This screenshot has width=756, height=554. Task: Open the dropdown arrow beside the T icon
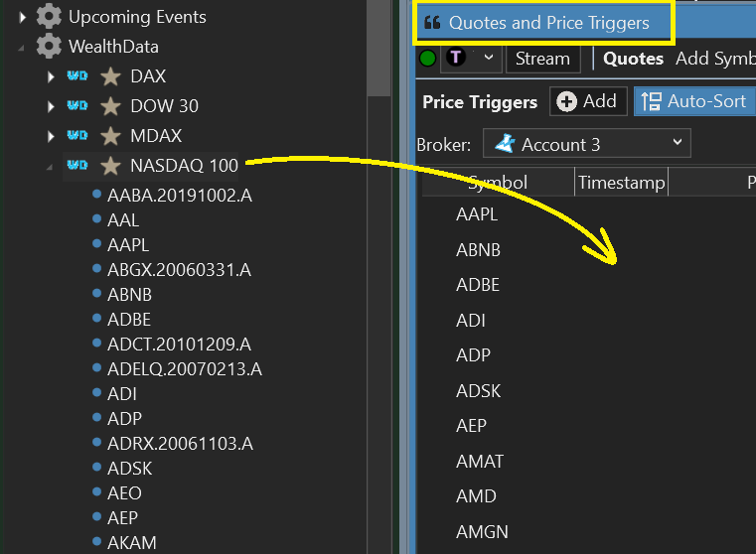tap(488, 59)
